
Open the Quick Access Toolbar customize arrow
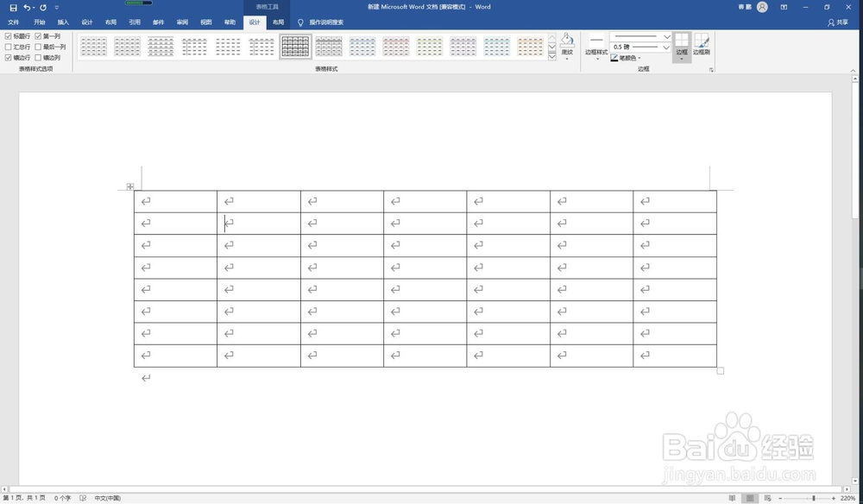coord(57,8)
